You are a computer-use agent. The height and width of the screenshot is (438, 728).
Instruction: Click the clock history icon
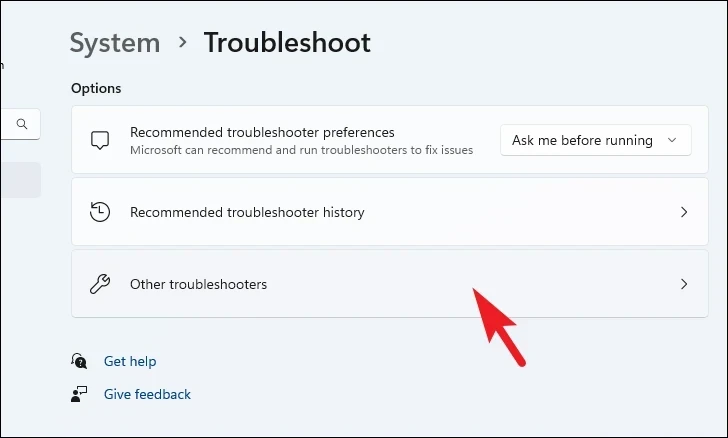click(x=100, y=212)
